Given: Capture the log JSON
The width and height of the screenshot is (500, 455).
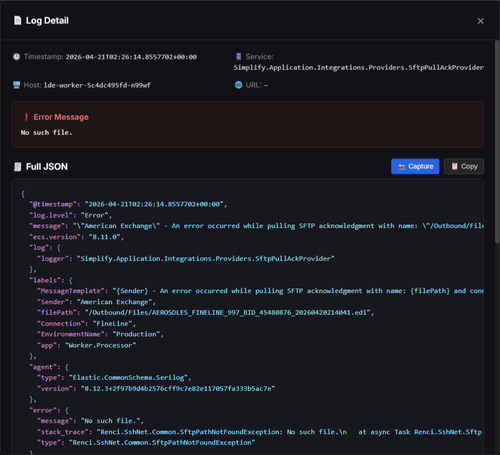Looking at the screenshot, I should point(415,166).
